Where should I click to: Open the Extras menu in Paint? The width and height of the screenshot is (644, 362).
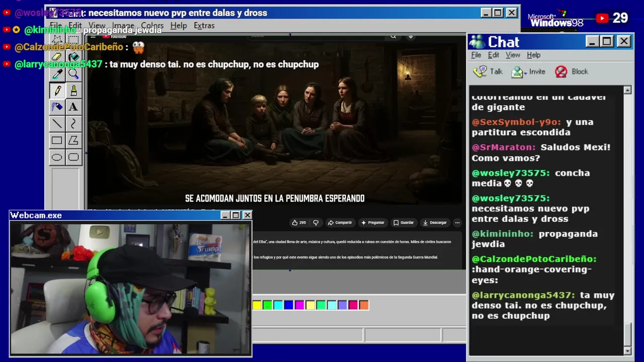point(204,26)
